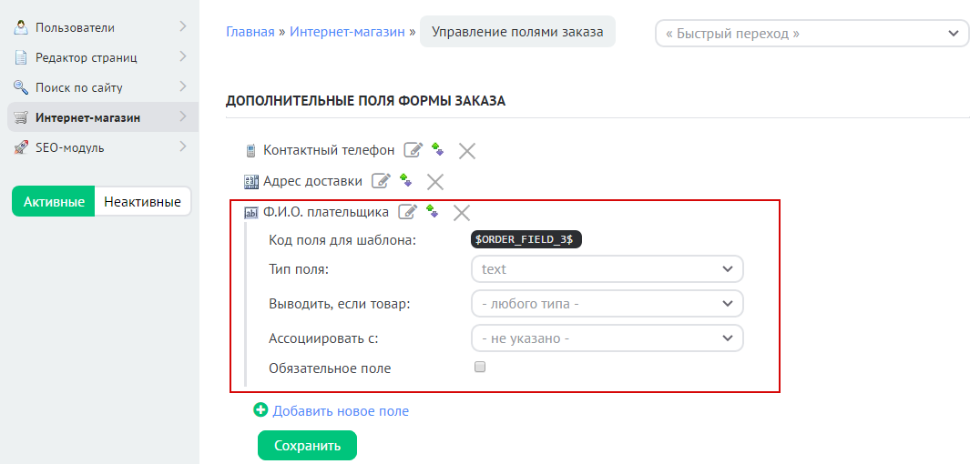Screen dimensions: 980x464
Task: Click move icon next to Контактный телефон
Action: (438, 150)
